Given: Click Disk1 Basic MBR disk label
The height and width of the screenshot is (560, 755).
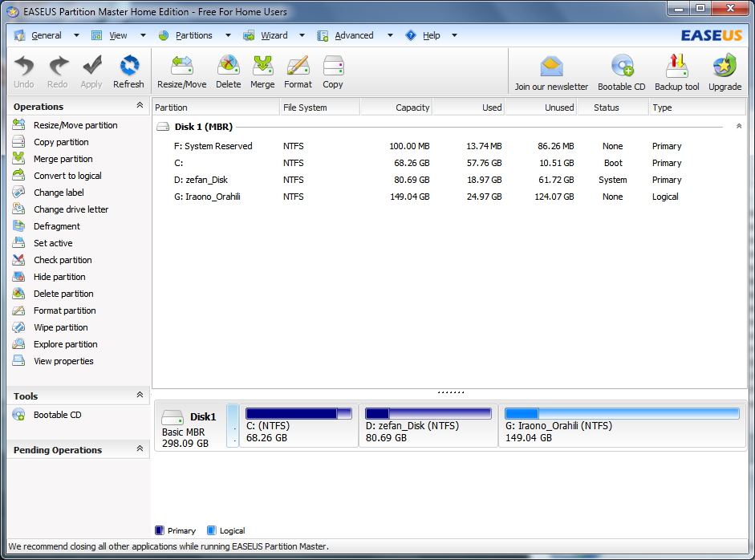Looking at the screenshot, I should (190, 428).
